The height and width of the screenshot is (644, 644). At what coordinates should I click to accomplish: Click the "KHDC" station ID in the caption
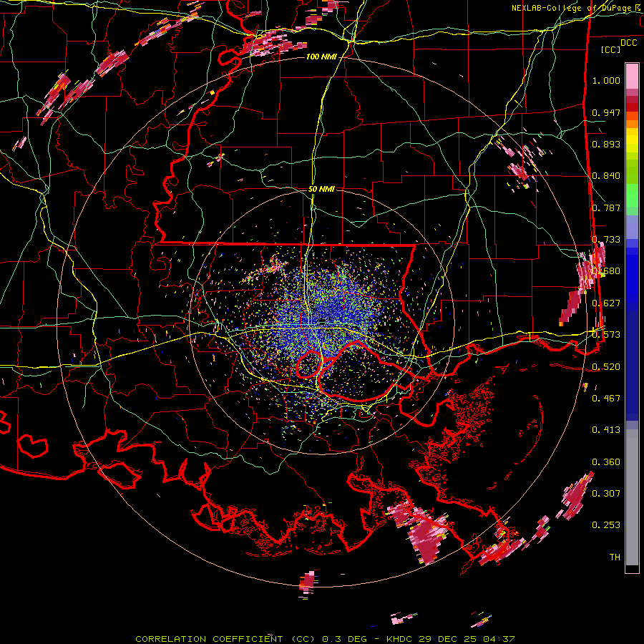(400, 639)
